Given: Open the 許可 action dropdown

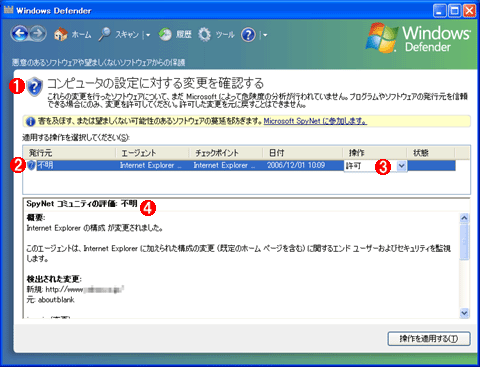Looking at the screenshot, I should [x=401, y=166].
